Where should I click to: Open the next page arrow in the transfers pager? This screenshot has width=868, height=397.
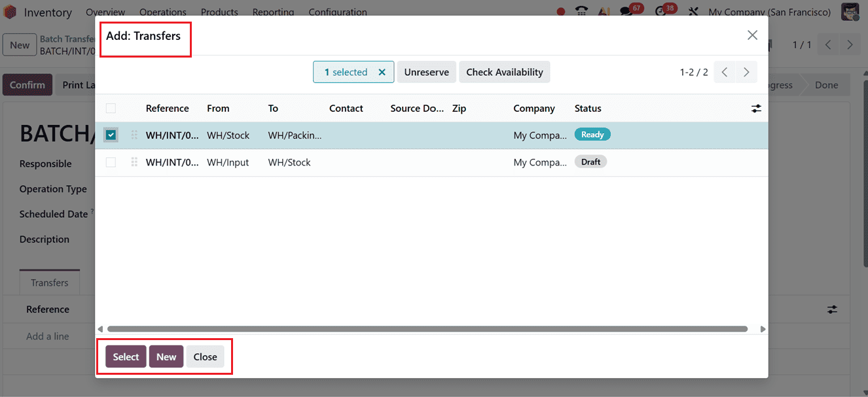click(746, 72)
